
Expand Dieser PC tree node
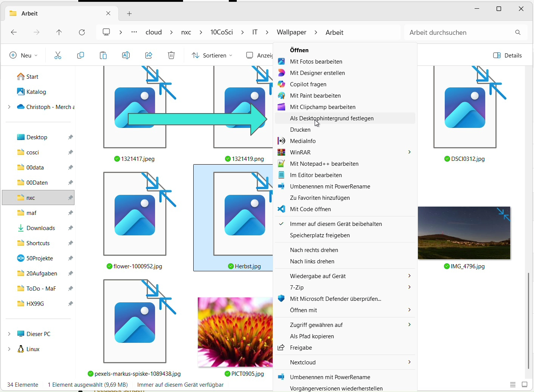(x=9, y=334)
